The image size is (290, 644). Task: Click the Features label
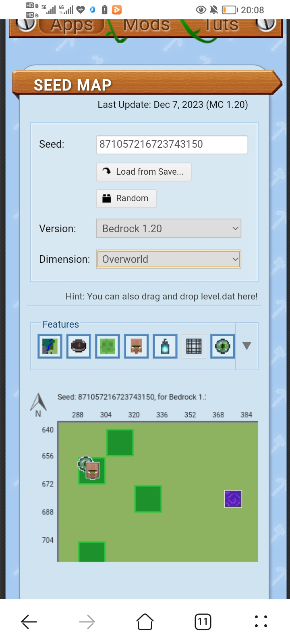click(x=61, y=324)
